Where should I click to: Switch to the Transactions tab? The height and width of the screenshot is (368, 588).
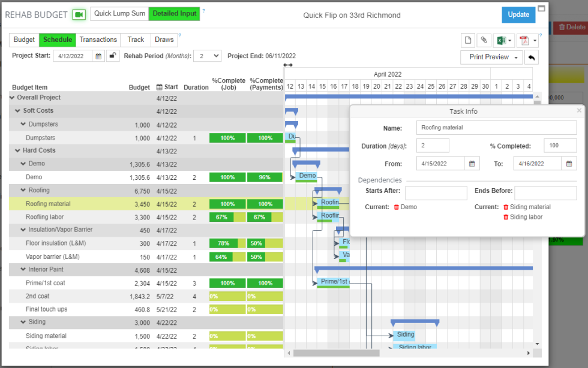98,40
